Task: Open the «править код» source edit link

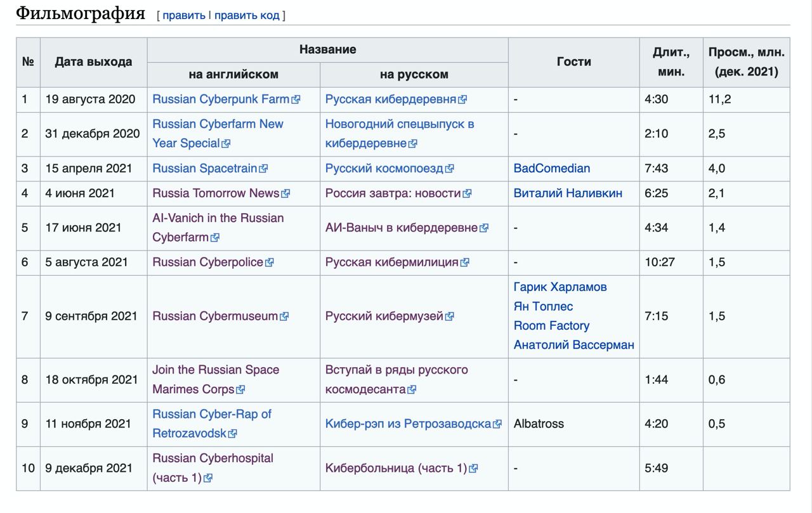Action: tap(247, 15)
